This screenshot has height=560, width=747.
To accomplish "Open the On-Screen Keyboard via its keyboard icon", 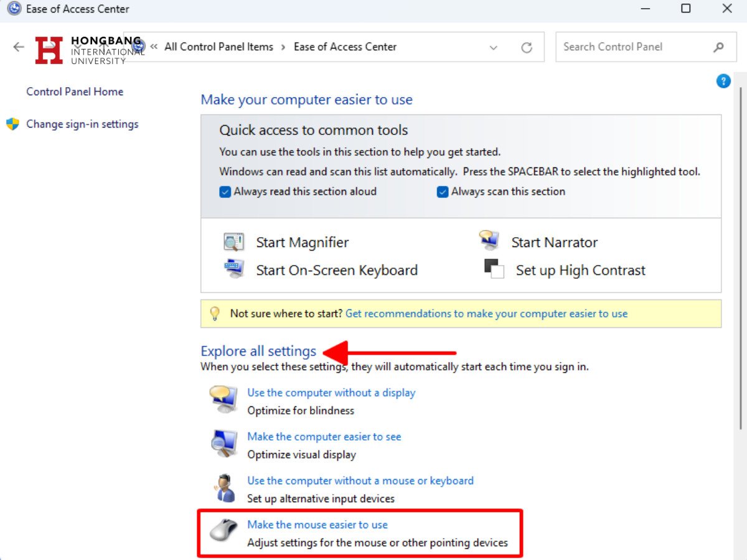I will pyautogui.click(x=233, y=269).
